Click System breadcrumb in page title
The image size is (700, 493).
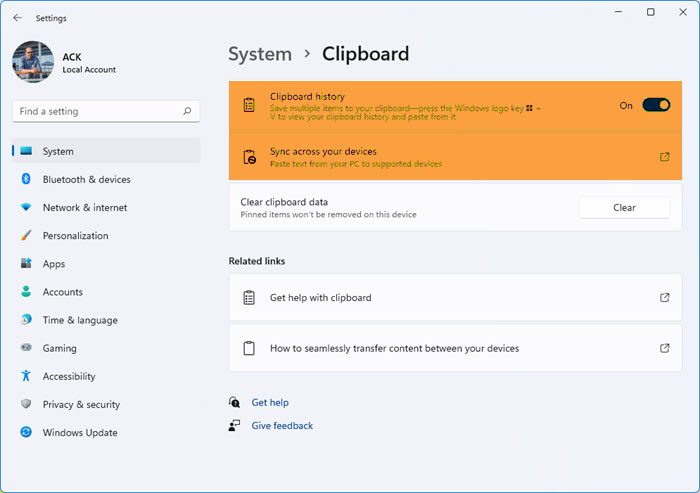pyautogui.click(x=260, y=54)
